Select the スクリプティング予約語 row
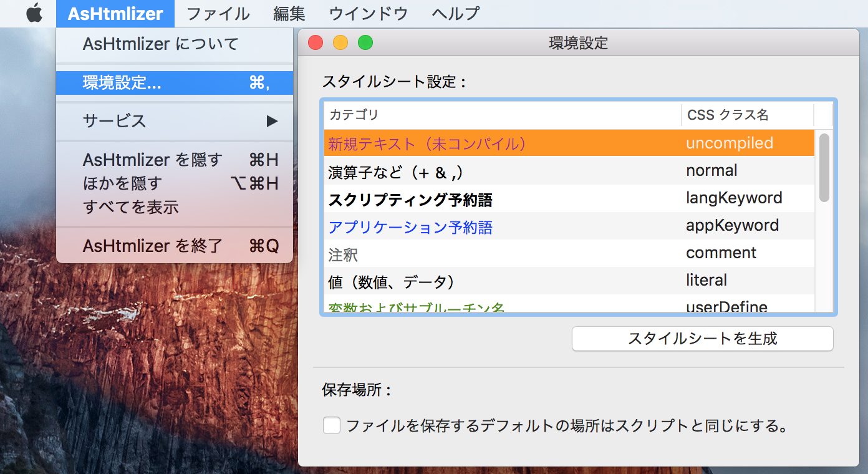 click(x=499, y=199)
